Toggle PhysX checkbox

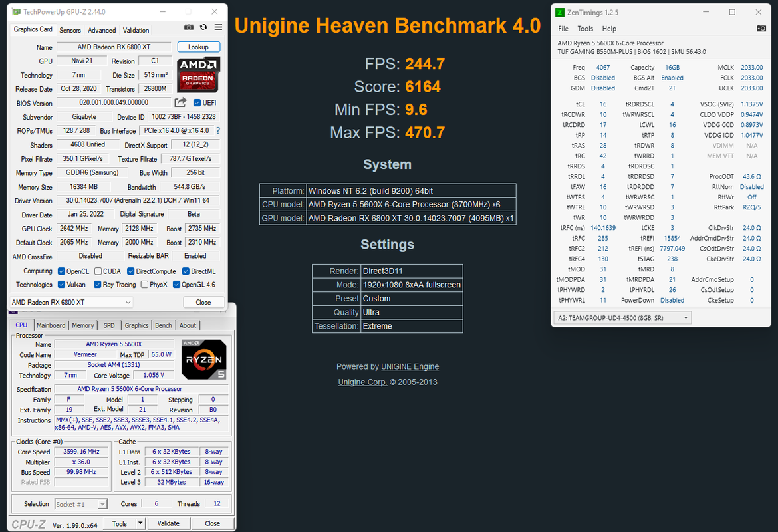coord(144,285)
